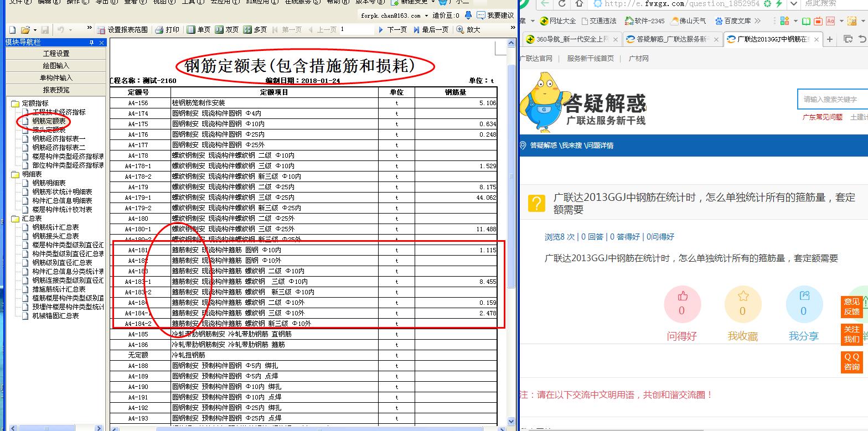Click the 广材网 link
This screenshot has height=431, width=868.
(x=638, y=58)
